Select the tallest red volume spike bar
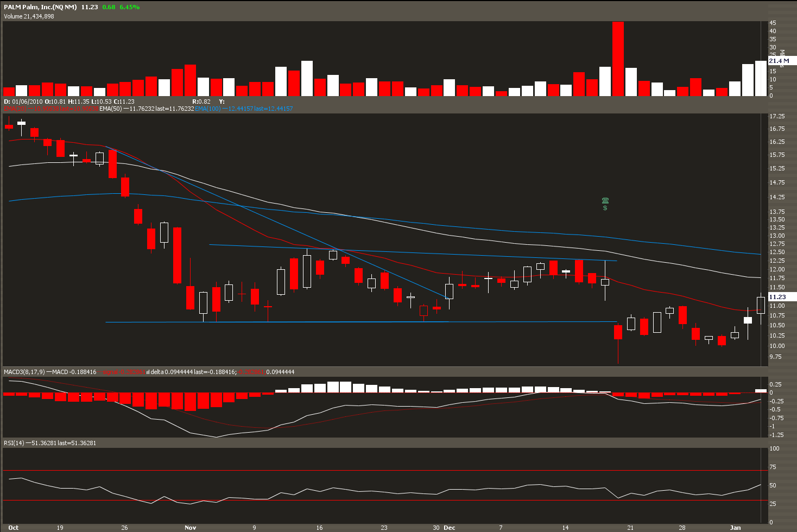Image resolution: width=797 pixels, height=532 pixels. click(618, 59)
